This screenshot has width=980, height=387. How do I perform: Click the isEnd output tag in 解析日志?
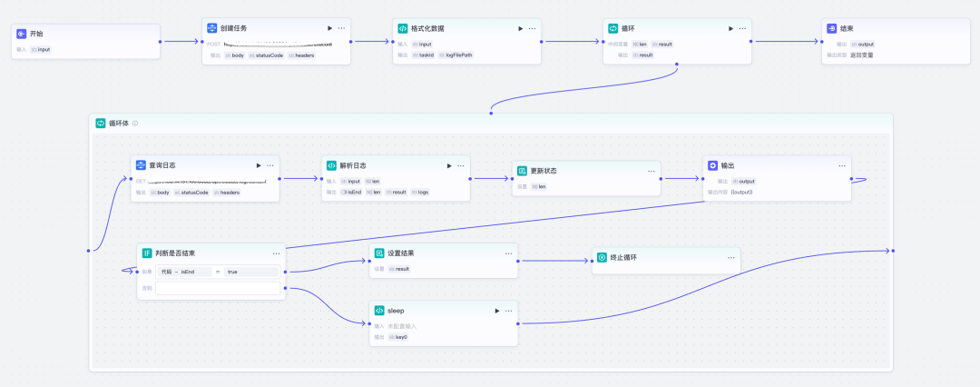[351, 193]
